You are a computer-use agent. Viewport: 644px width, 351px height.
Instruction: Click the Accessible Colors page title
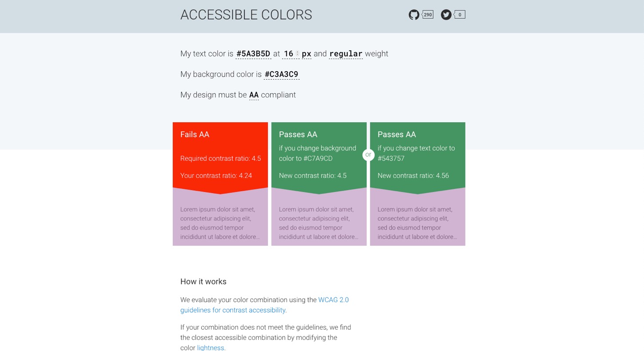pos(246,15)
